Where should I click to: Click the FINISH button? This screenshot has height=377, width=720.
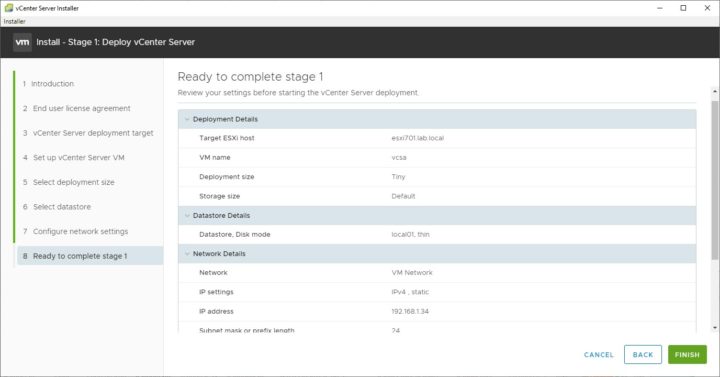(x=687, y=354)
